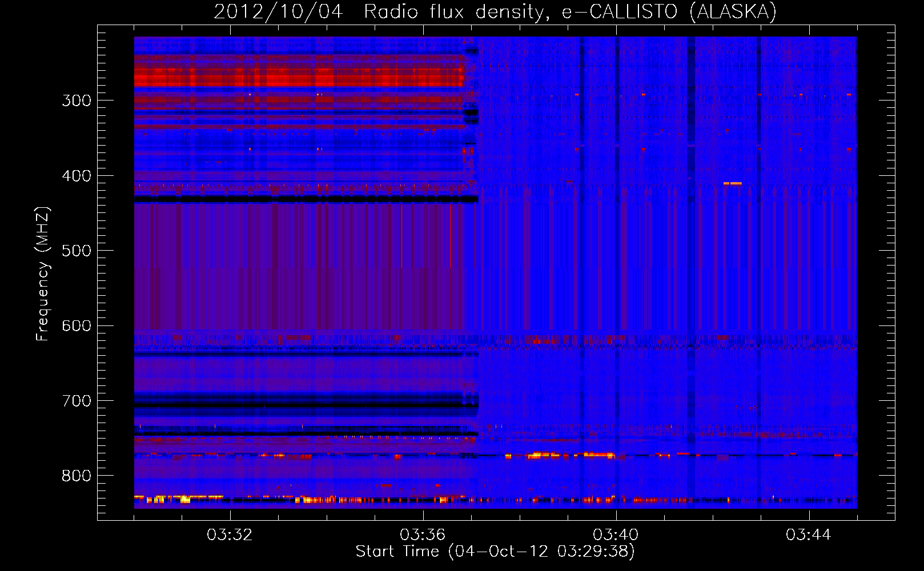The height and width of the screenshot is (571, 924).
Task: Click the yellow burst cluster near 775 MHz around 03:38
Action: pos(543,455)
